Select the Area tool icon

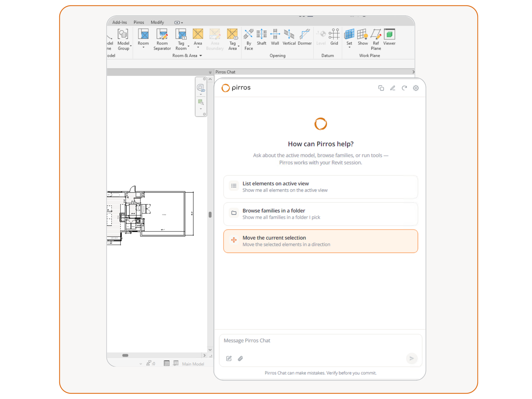tap(198, 34)
